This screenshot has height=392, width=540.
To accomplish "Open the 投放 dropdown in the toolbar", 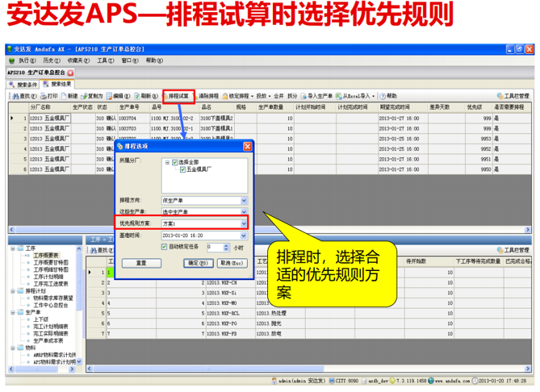I will (x=270, y=96).
